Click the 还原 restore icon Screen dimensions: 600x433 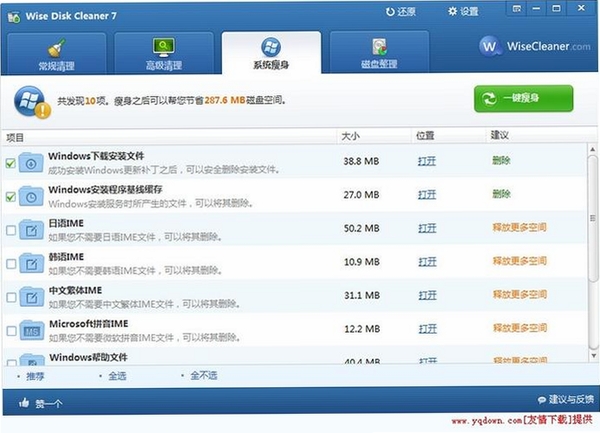390,12
